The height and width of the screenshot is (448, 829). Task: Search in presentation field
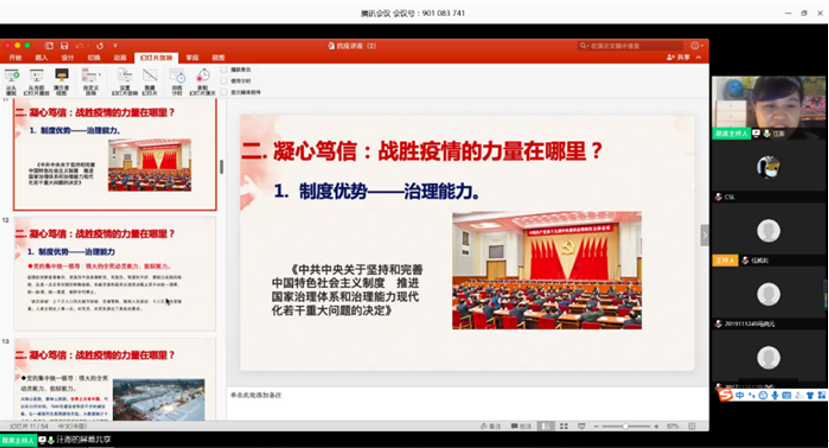point(630,46)
